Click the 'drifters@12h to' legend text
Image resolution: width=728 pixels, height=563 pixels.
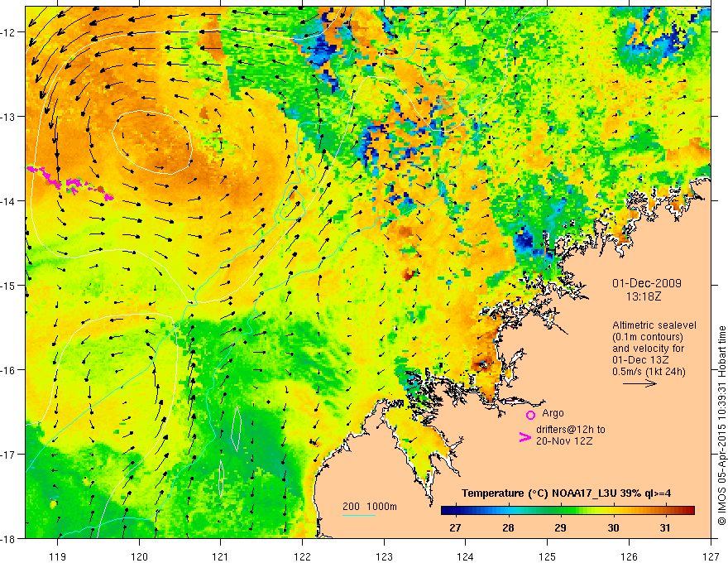click(x=571, y=430)
